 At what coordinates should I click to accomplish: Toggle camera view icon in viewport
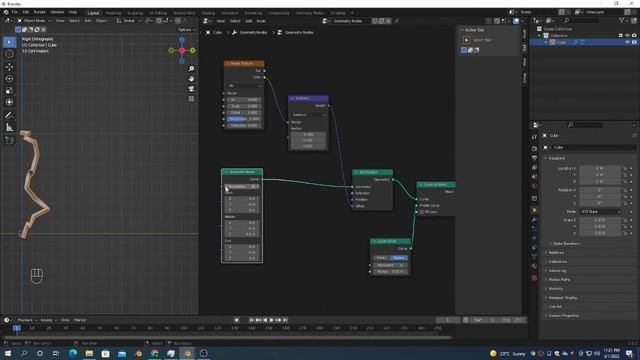coord(191,89)
